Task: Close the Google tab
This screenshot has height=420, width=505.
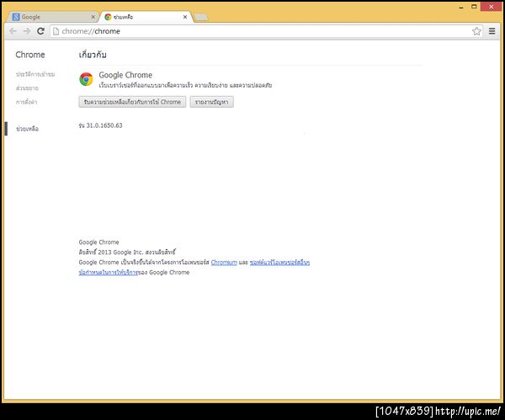Action: 93,17
